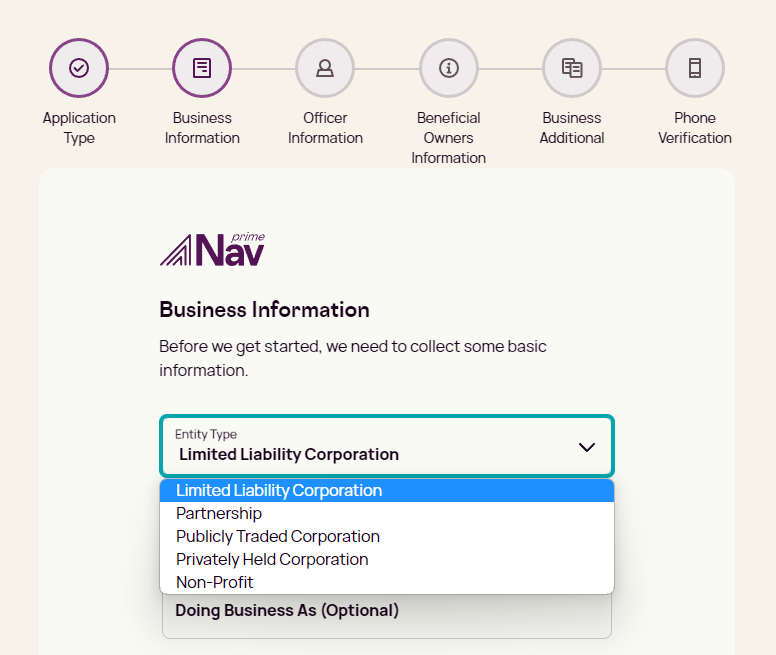Select Limited Liability Corporation from the list

click(x=279, y=490)
